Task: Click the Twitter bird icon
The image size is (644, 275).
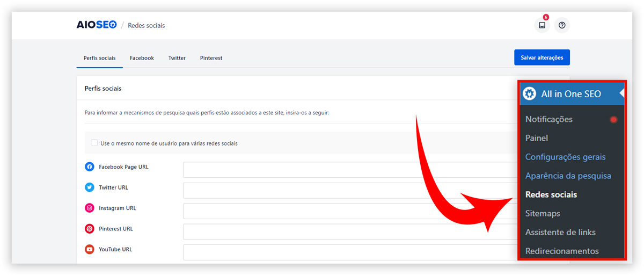Action: point(90,187)
